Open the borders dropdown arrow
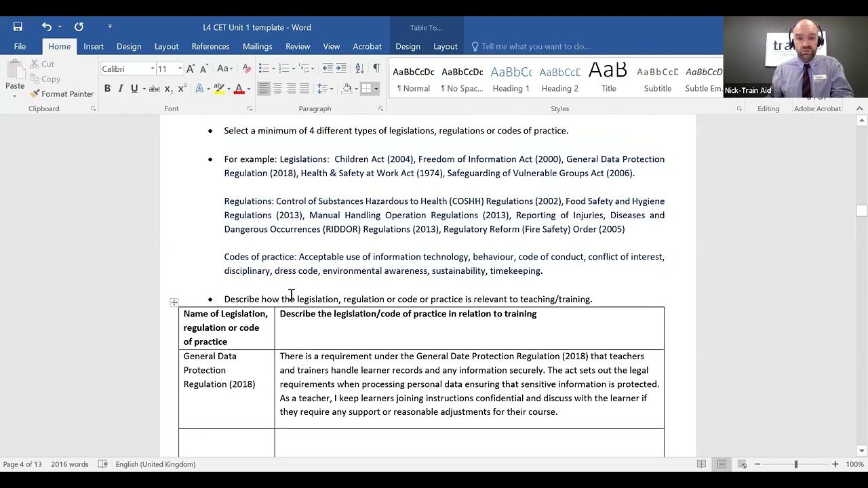This screenshot has height=488, width=868. click(x=376, y=89)
